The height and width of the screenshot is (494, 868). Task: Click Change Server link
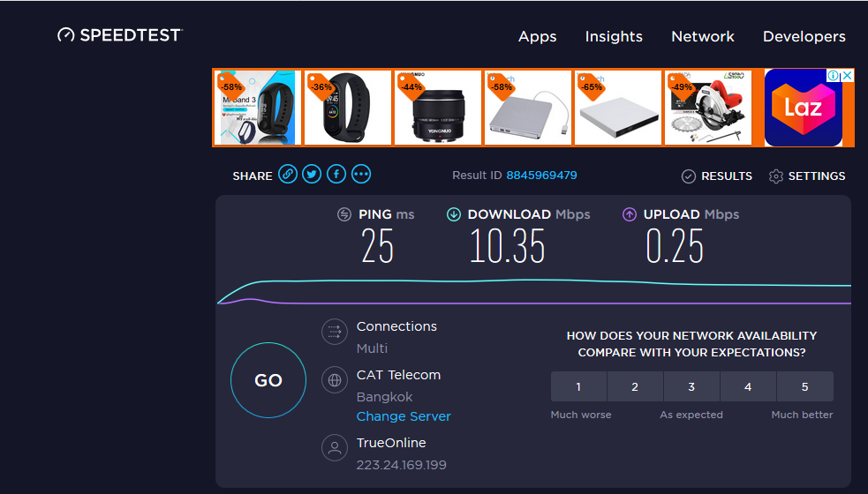click(404, 416)
